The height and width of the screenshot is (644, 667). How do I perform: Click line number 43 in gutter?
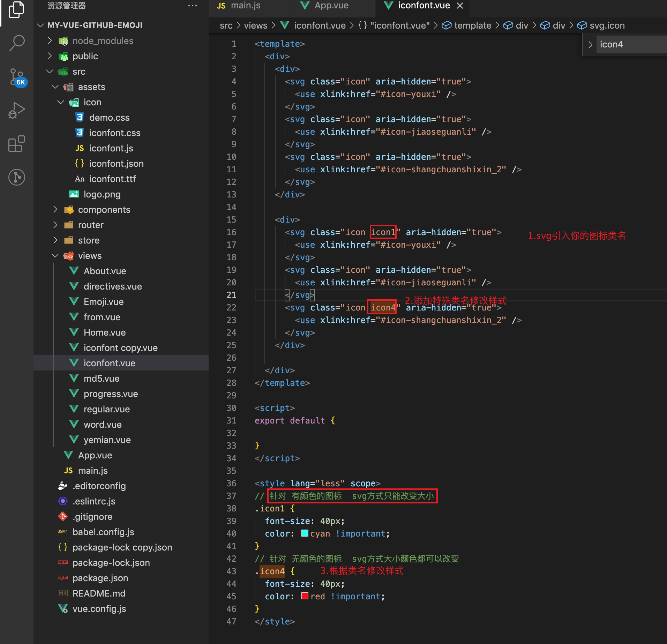(231, 571)
